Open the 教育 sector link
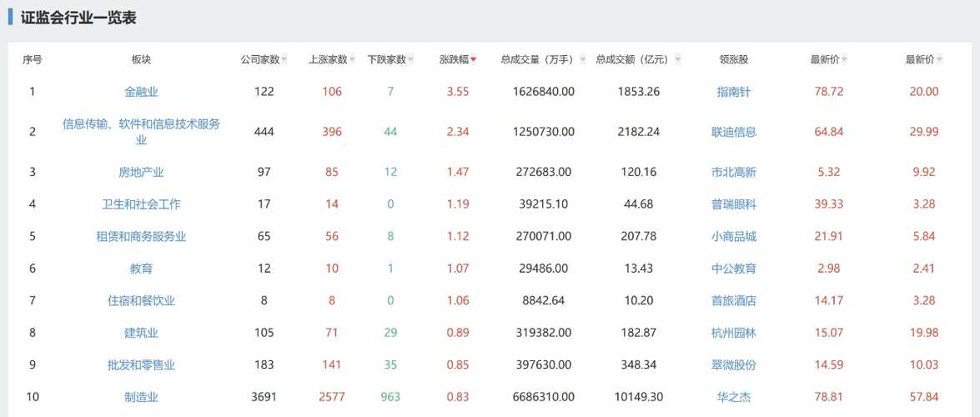This screenshot has width=980, height=417. coord(141,269)
